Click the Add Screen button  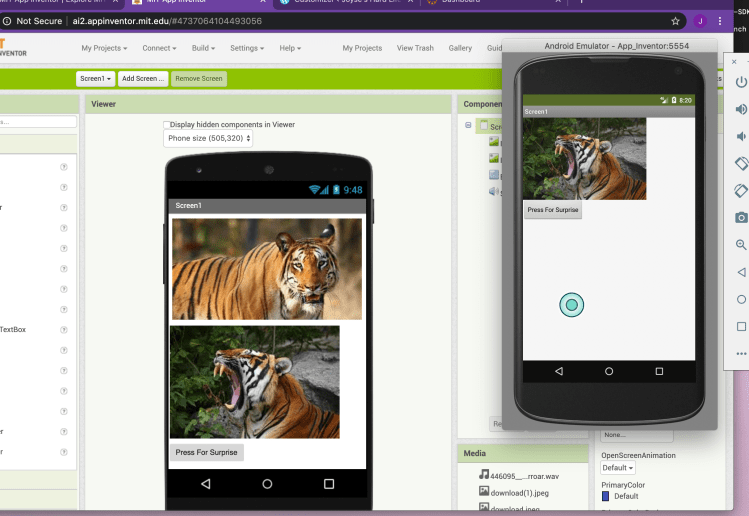click(x=143, y=78)
